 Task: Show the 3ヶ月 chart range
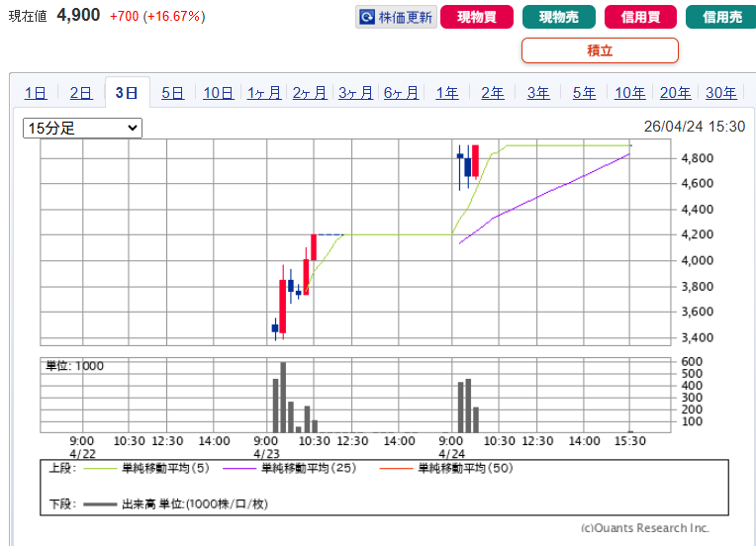355,93
